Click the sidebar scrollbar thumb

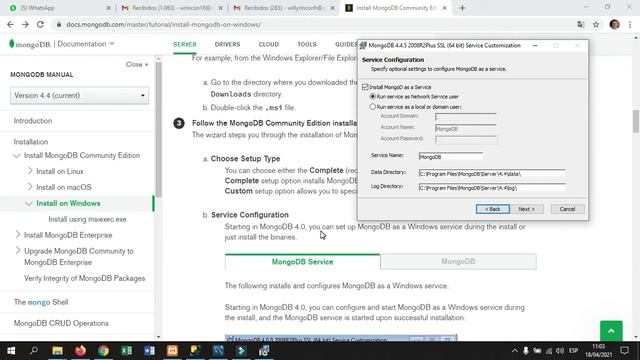coord(158,129)
